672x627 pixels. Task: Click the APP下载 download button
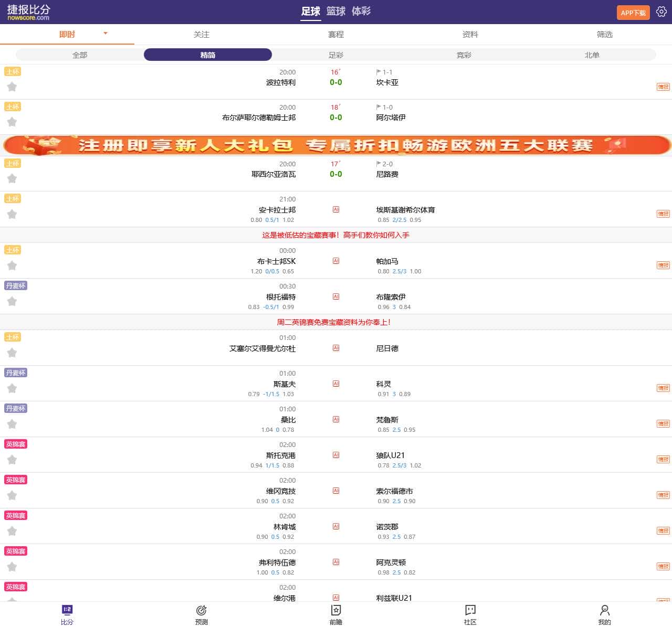(633, 13)
